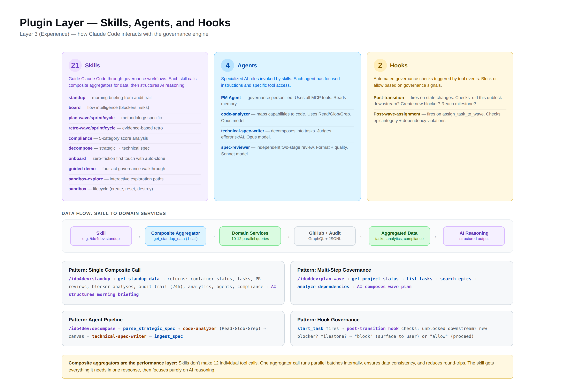Image resolution: width=575 pixels, height=392 pixels.
Task: Click the blue 4 Agents count badge
Action: (x=227, y=65)
